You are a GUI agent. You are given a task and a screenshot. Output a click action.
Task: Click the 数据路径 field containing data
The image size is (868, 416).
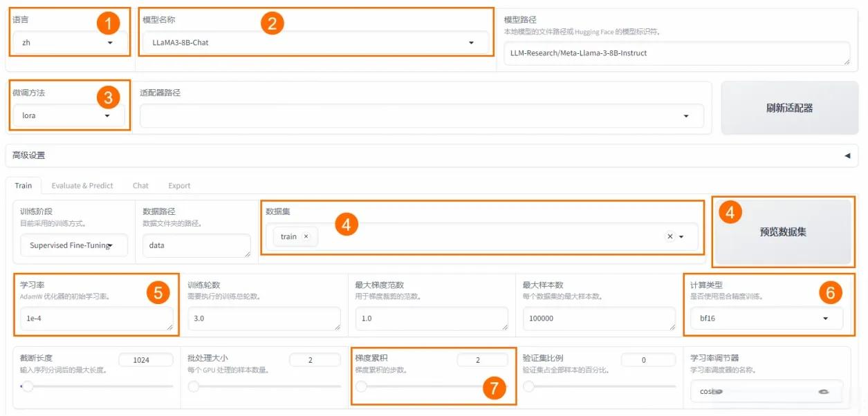pyautogui.click(x=196, y=245)
